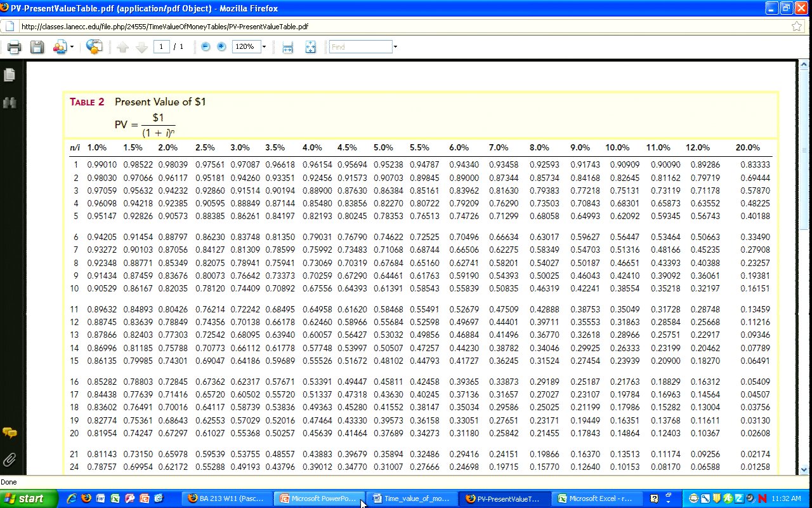
Task: Enable fit-to-width scrolling mode
Action: point(287,47)
